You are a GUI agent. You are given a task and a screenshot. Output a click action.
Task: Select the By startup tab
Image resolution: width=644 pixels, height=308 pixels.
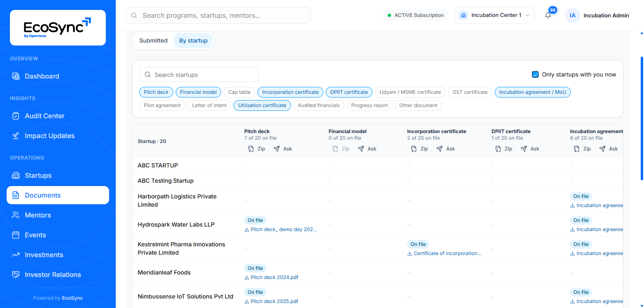(x=193, y=41)
